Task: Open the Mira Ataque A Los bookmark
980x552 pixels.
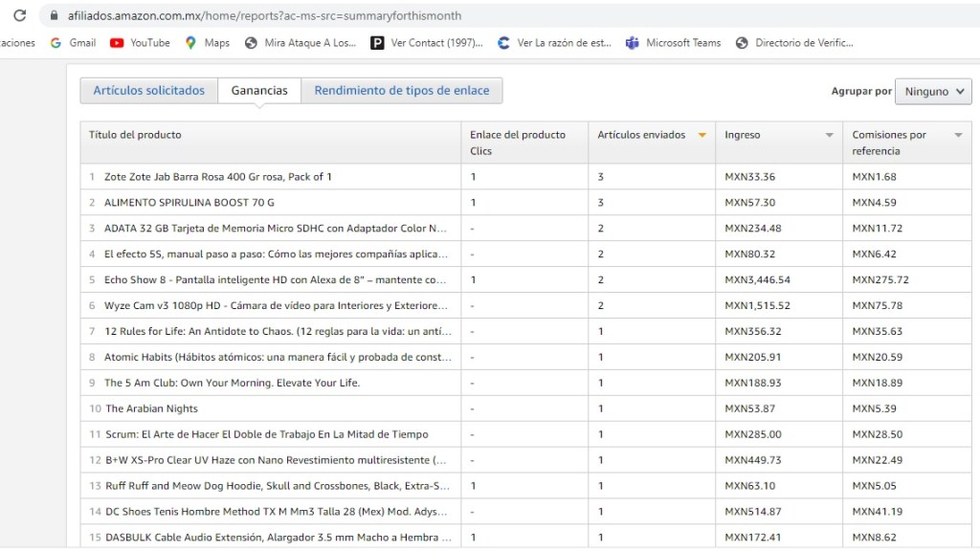Action: tap(301, 43)
